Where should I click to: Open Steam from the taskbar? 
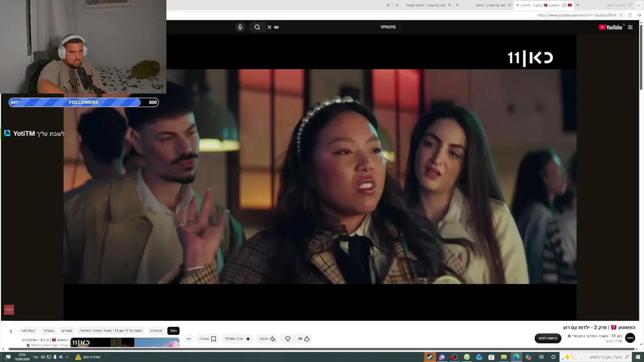click(x=430, y=357)
